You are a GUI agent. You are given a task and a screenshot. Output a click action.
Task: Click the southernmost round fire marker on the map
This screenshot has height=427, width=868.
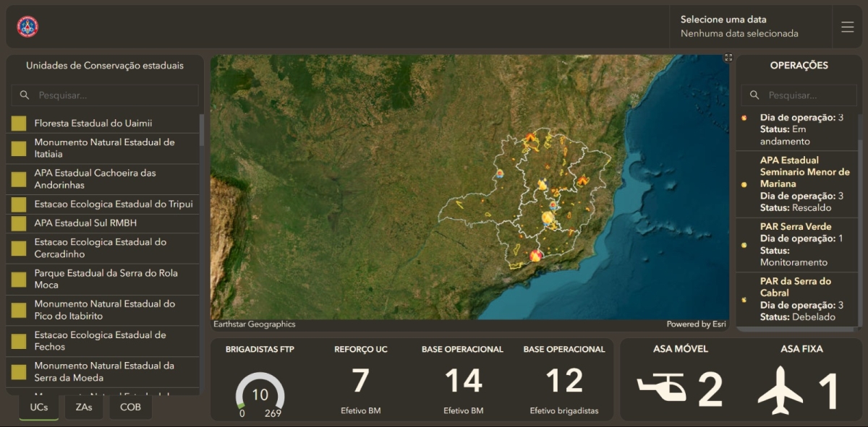pyautogui.click(x=535, y=255)
